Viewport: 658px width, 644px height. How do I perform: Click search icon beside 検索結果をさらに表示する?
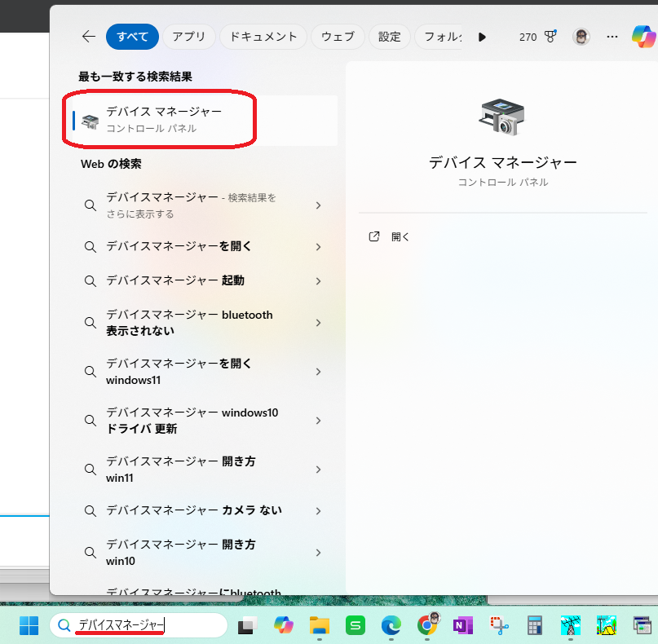click(x=91, y=205)
